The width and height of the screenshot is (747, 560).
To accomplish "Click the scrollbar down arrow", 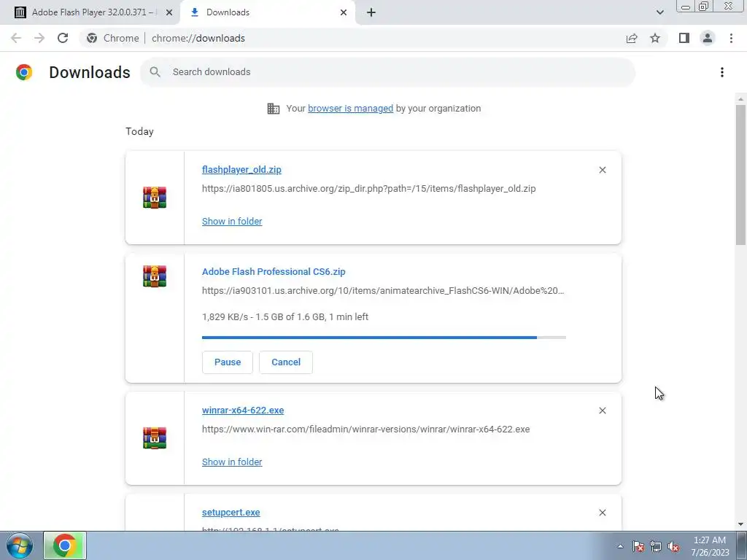I will (x=740, y=525).
